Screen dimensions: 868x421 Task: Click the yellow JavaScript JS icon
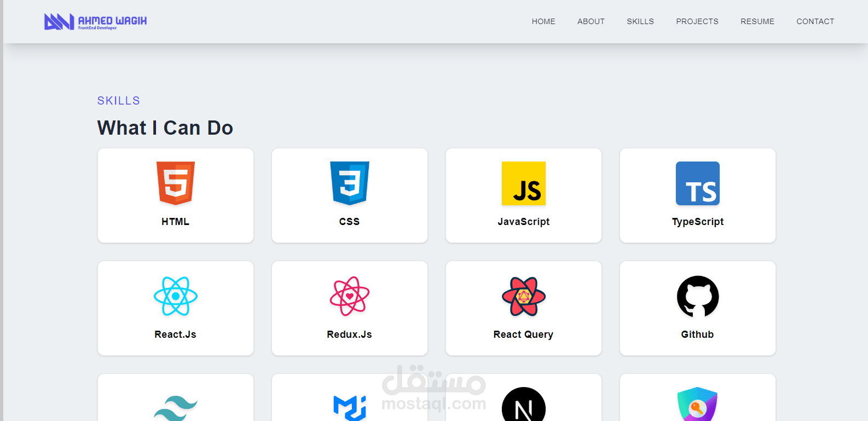point(524,183)
